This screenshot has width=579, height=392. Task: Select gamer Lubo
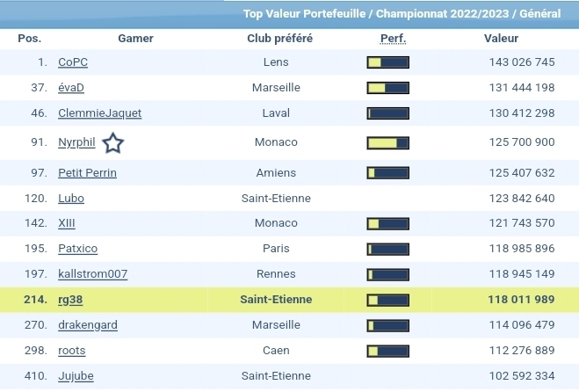(x=71, y=199)
